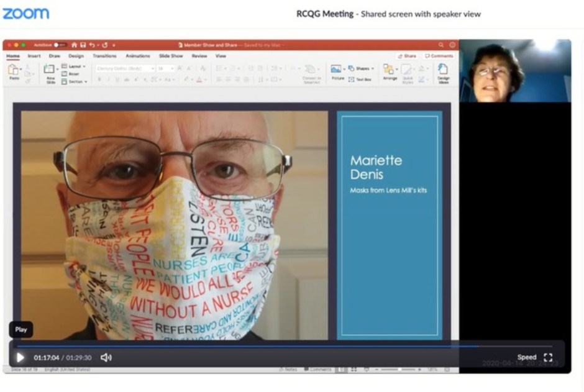The image size is (584, 392).
Task: Click the Home icon in PowerPoint title bar
Action: (74, 45)
